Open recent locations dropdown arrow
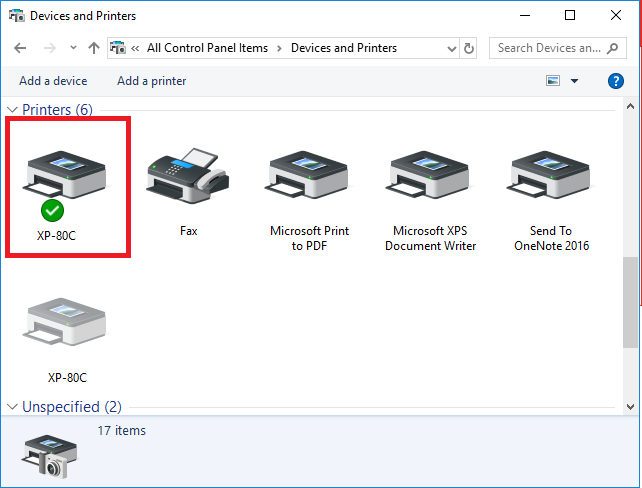 [73, 48]
